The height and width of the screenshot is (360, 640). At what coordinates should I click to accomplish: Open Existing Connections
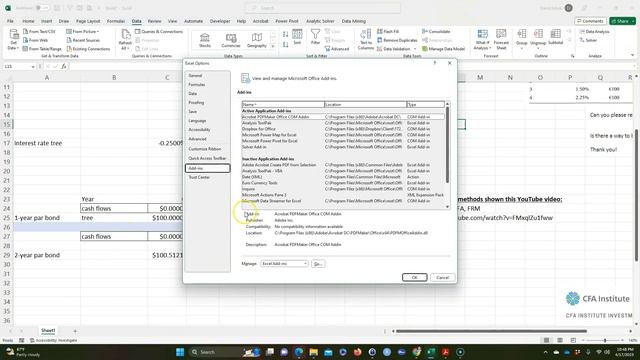(88, 49)
